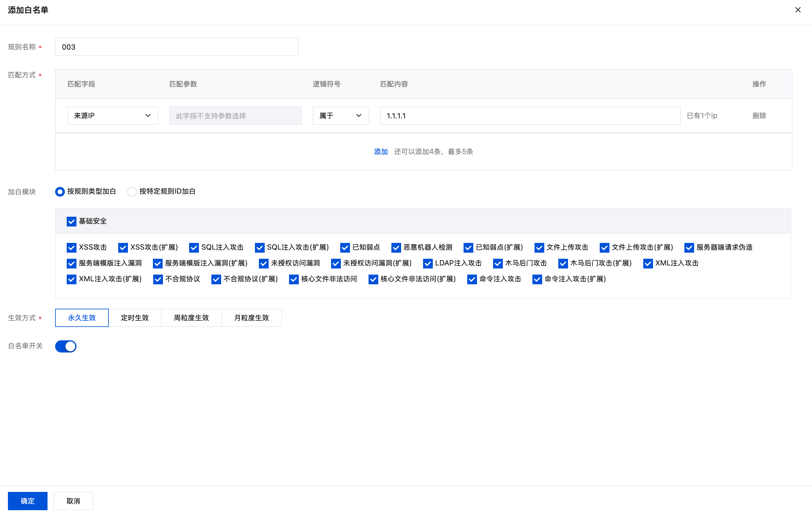Screen dimensions: 812x512
Task: Switch to 定时生效 tab
Action: [x=135, y=317]
